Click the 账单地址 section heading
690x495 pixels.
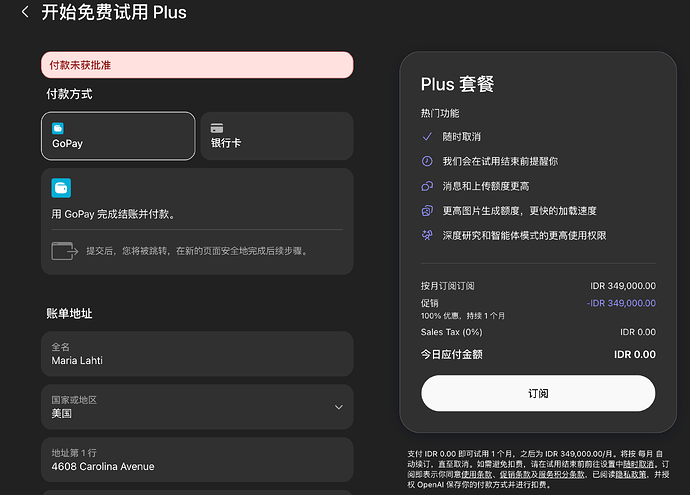click(x=70, y=313)
